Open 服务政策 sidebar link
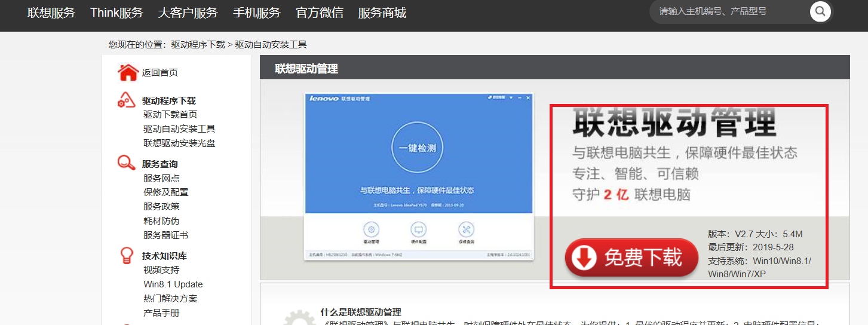868x325 pixels. click(161, 207)
